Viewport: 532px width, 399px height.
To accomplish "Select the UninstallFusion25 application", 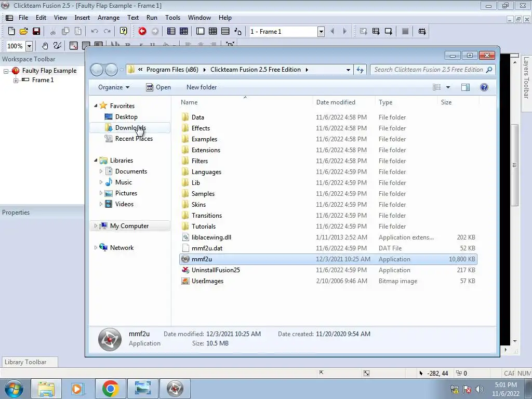I will point(216,270).
